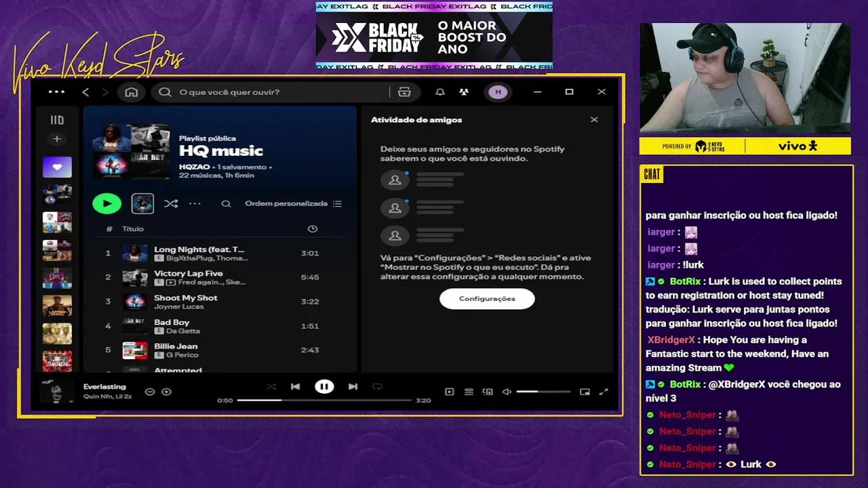This screenshot has height=488, width=868.
Task: Minimize the Spotify window
Action: [538, 92]
